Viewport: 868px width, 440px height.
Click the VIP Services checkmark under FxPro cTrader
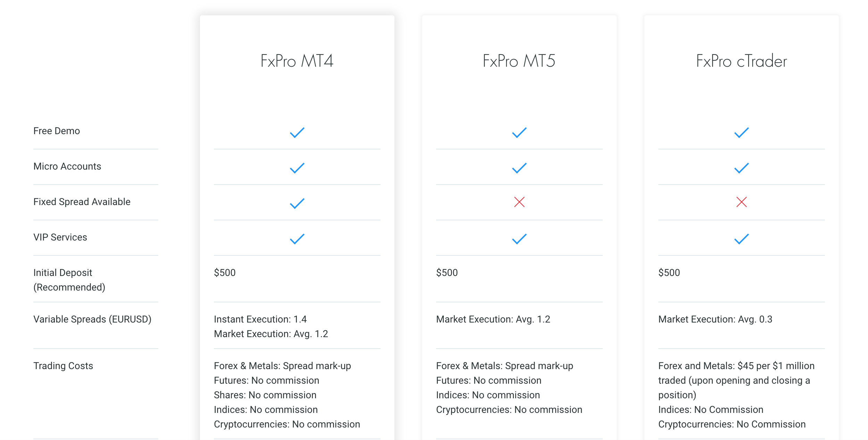[x=742, y=239]
